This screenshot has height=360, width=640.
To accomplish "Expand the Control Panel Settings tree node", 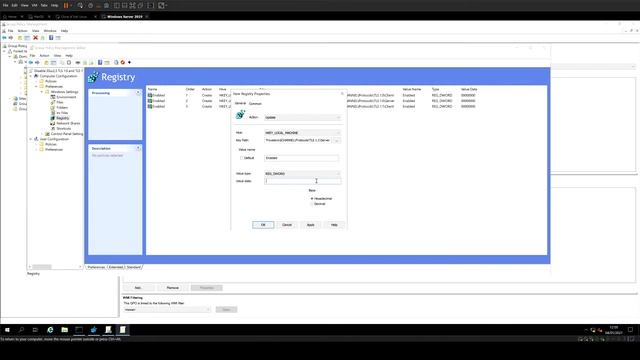I will (x=42, y=134).
